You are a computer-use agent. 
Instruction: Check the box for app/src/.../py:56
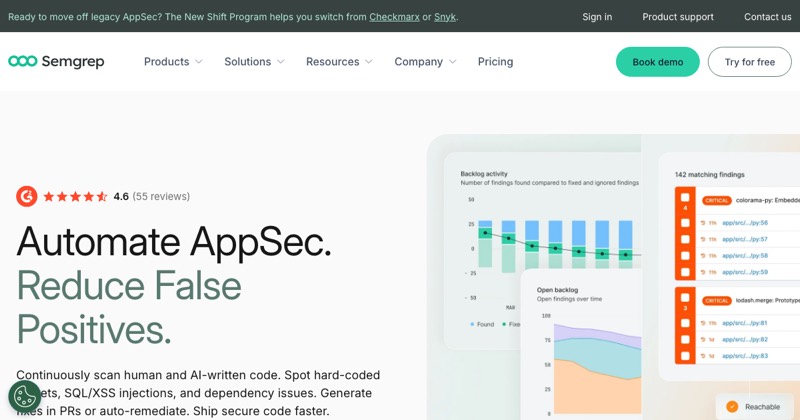click(685, 223)
